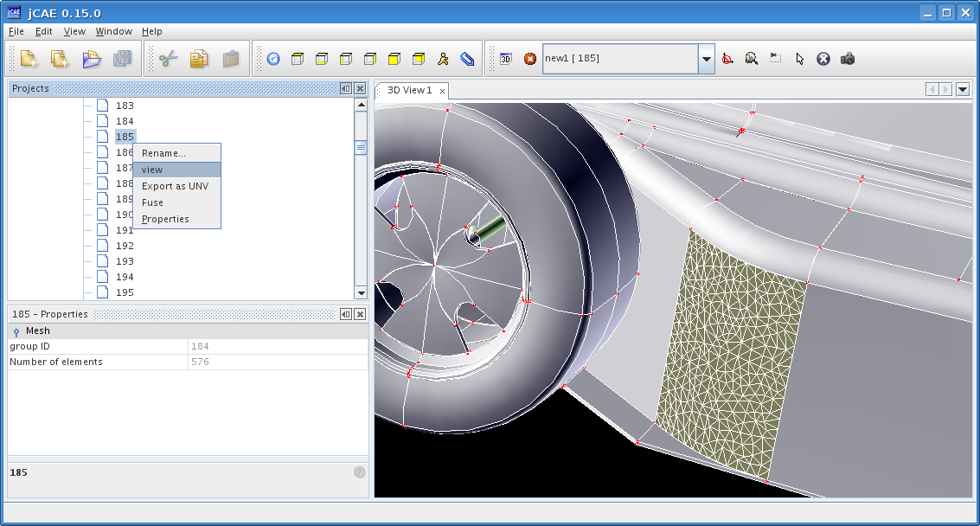This screenshot has height=526, width=980.
Task: Click the camera snapshot icon
Action: click(848, 59)
